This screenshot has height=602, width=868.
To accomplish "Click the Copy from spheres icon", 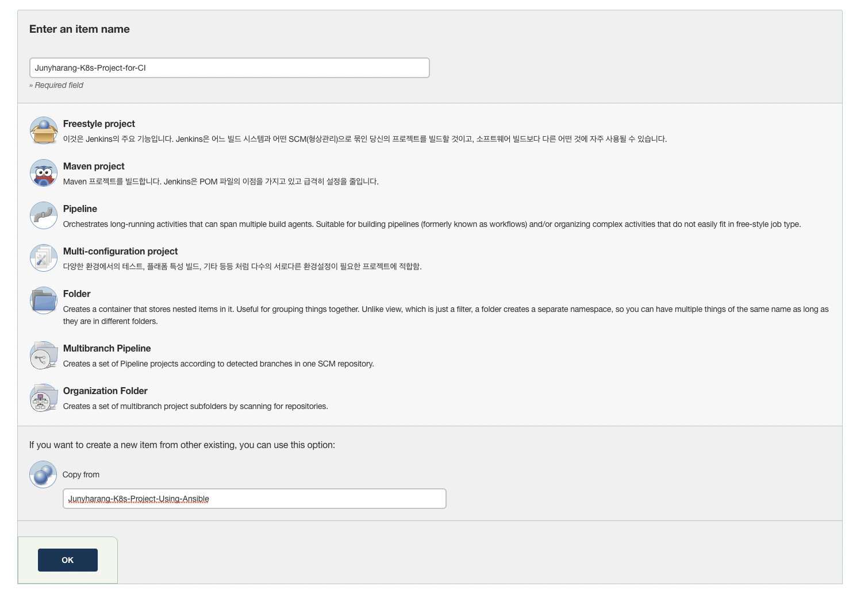I will click(43, 474).
